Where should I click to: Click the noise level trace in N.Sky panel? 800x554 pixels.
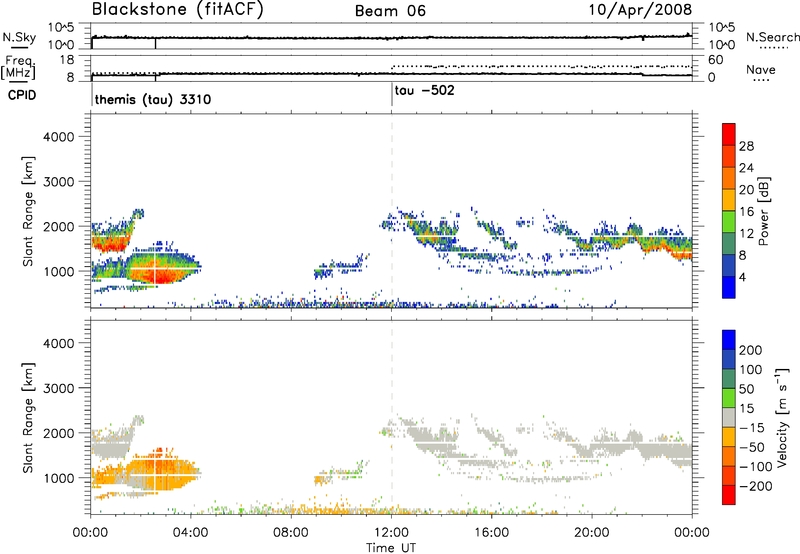pyautogui.click(x=392, y=37)
